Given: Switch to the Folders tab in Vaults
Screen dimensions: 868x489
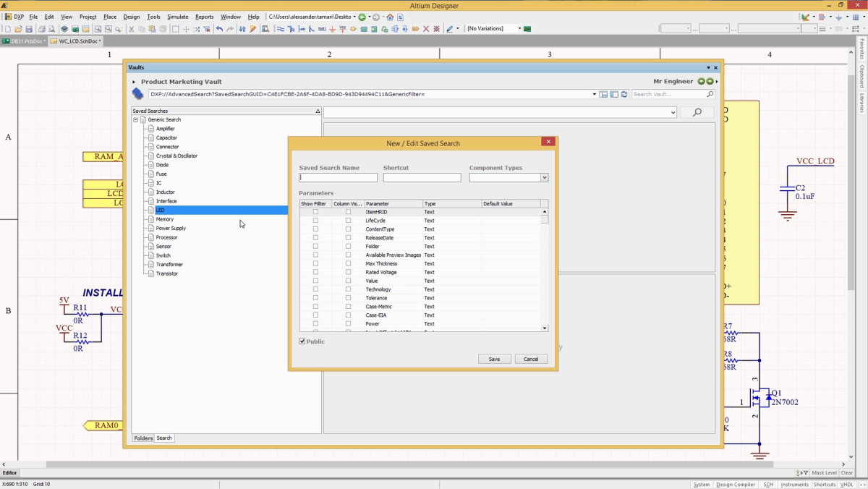Looking at the screenshot, I should (143, 438).
